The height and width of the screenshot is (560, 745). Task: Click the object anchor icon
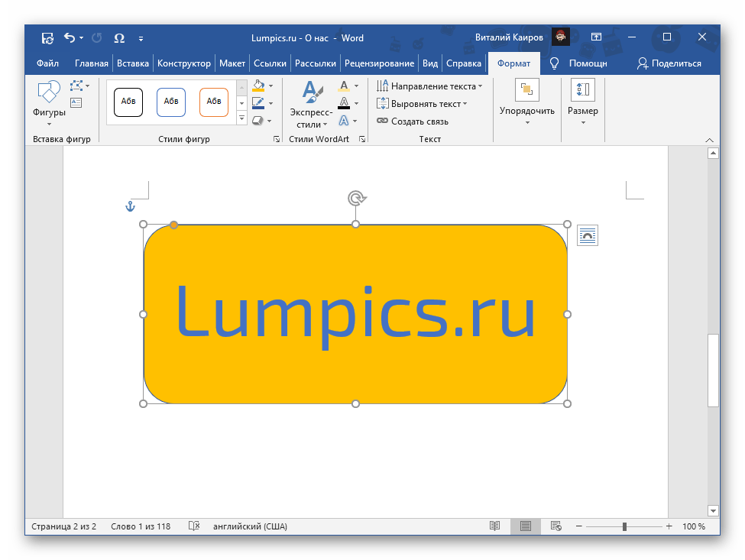pyautogui.click(x=130, y=206)
